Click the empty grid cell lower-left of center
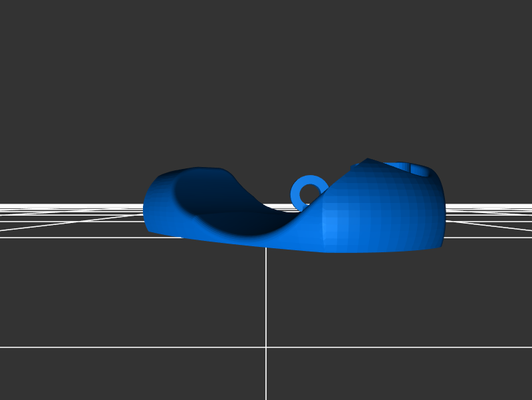Image resolution: width=532 pixels, height=400 pixels. coord(133,293)
